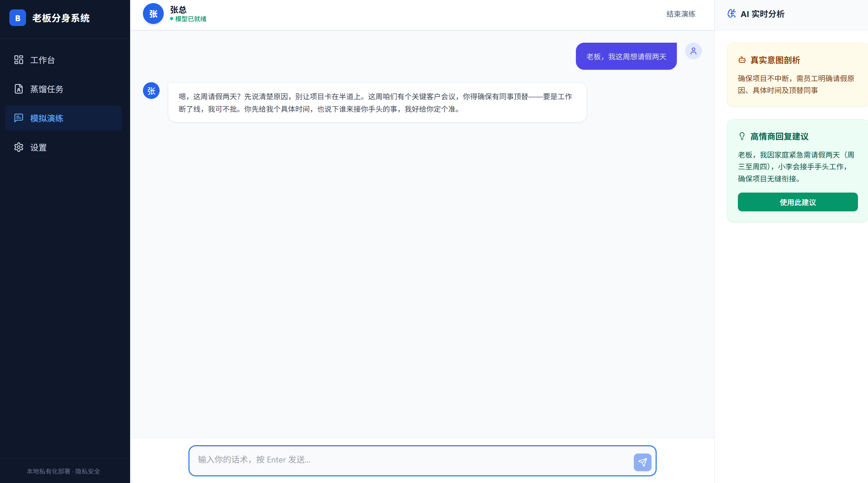Focus the 输入你的话术 message input field
868x483 pixels.
[x=409, y=460]
